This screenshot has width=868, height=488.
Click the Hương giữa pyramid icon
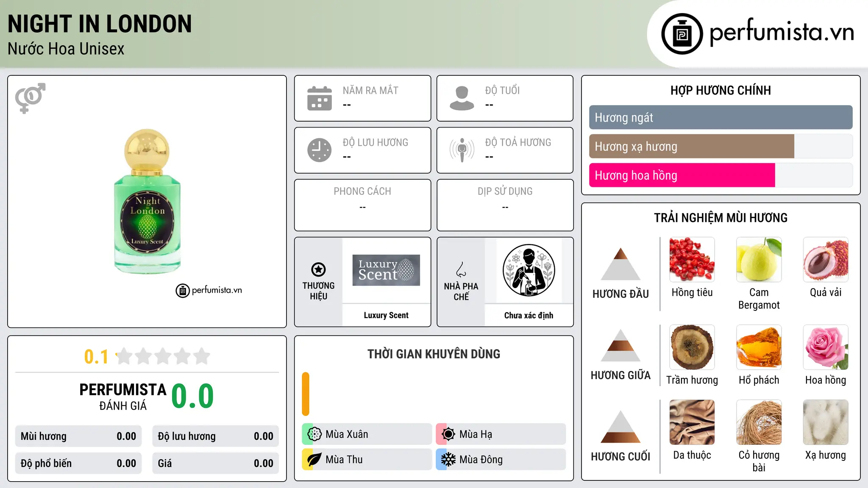point(621,345)
